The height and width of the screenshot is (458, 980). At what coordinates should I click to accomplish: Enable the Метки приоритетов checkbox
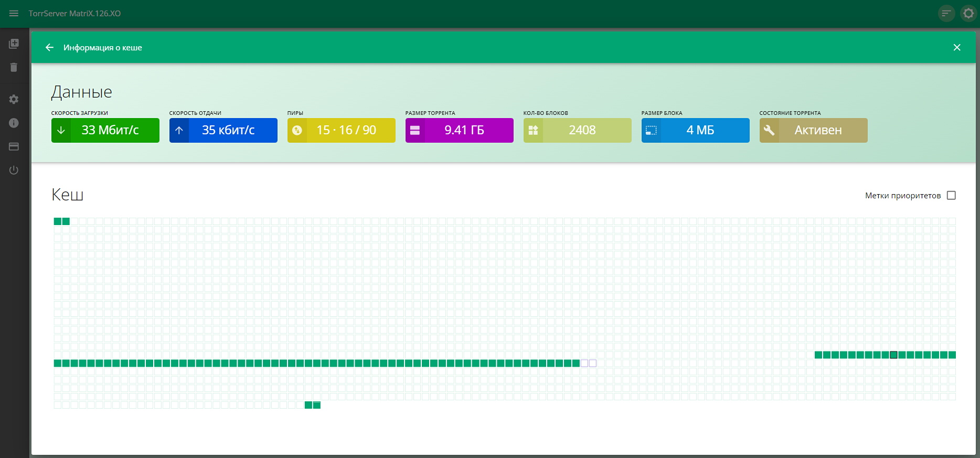(x=951, y=196)
